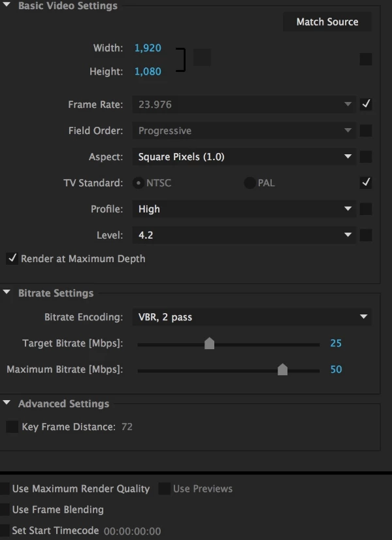Screen dimensions: 392x540
Task: Click the Match Source button
Action: 327,22
